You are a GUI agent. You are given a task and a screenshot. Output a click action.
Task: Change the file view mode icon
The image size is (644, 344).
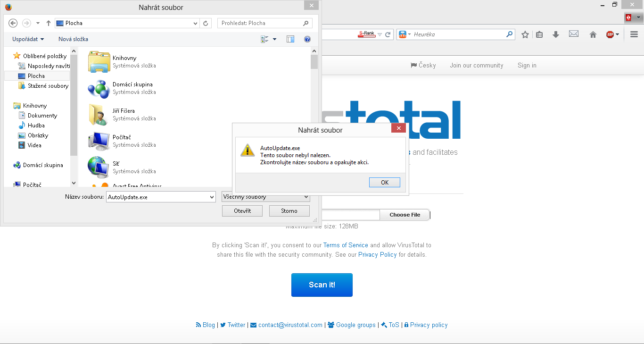[x=264, y=39]
